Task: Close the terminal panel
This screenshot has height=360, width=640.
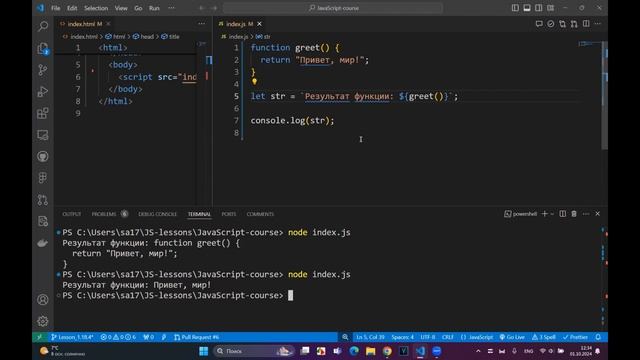Action: 598,213
